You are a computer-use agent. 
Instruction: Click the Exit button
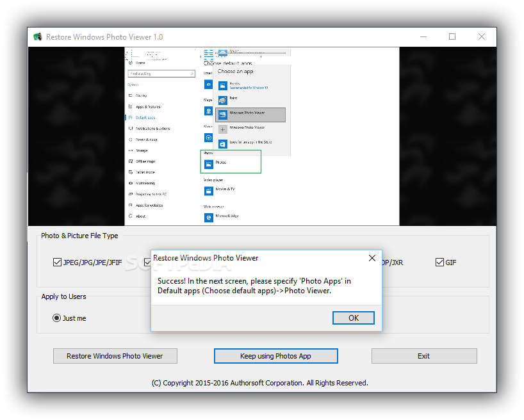424,356
